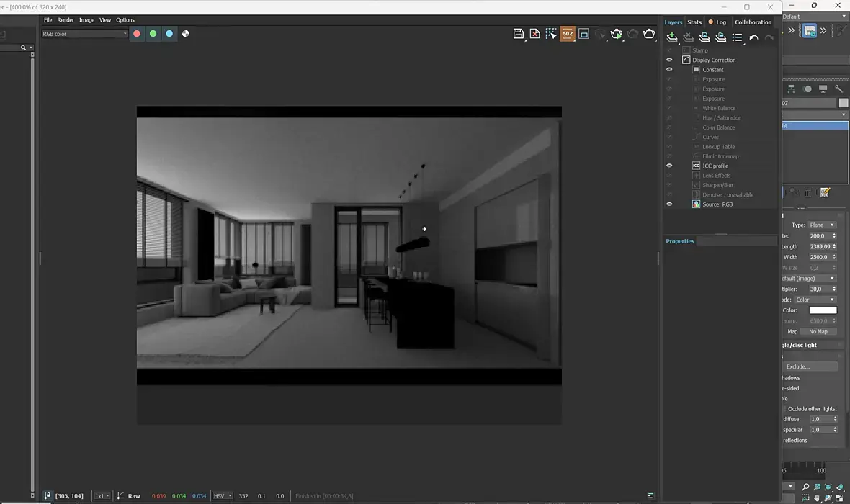Open the Color mode dropdown
The image size is (850, 504).
coord(815,300)
